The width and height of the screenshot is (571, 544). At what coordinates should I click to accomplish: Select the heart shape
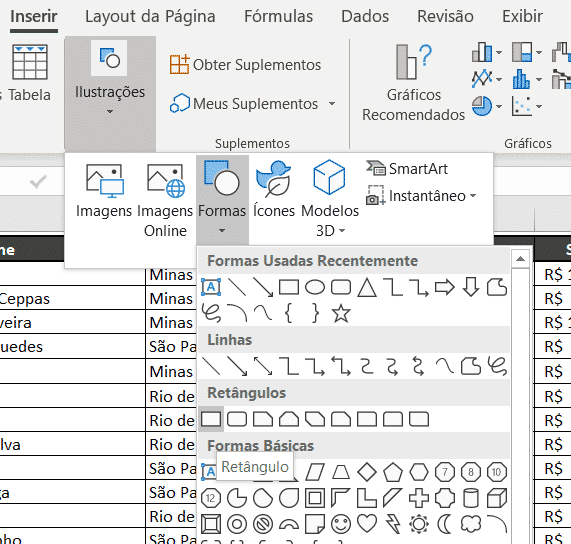coord(367,524)
